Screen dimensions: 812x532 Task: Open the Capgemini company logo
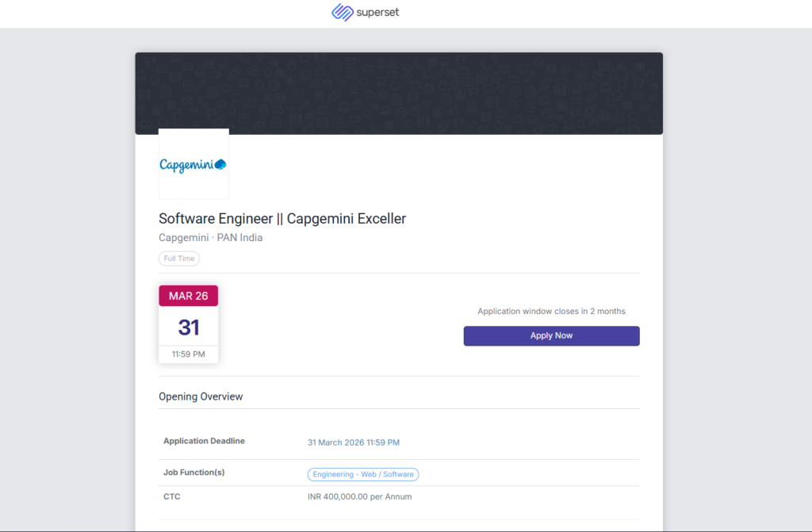point(193,164)
